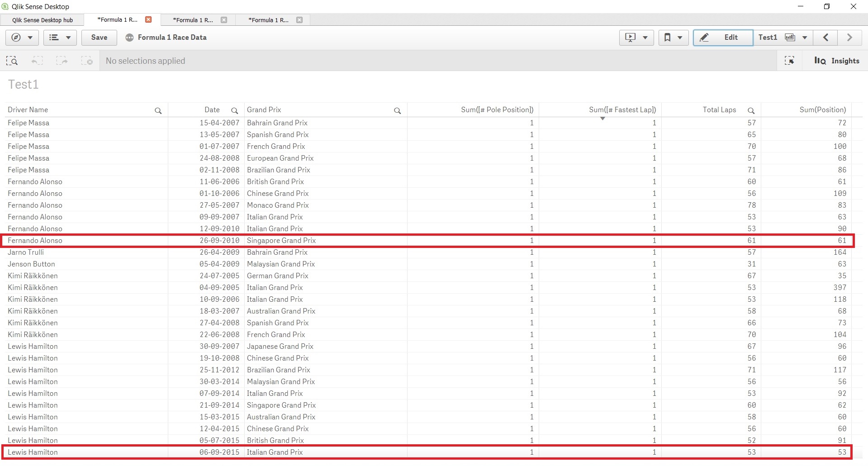
Task: Click the Formula 1 Race Data app icon
Action: point(129,38)
